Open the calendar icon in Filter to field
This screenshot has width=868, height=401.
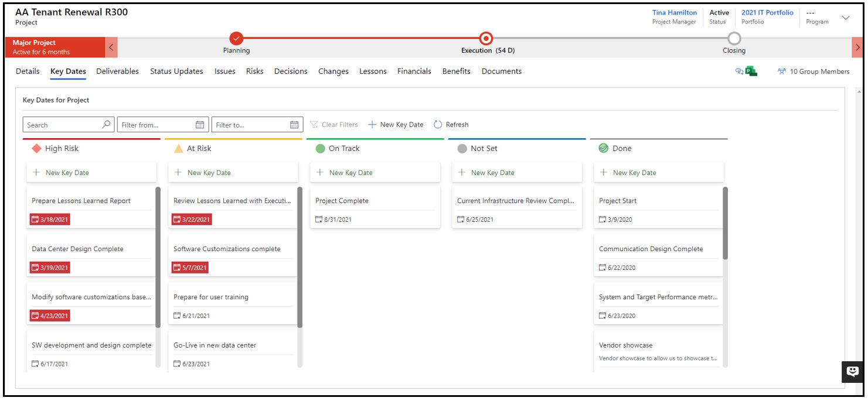[292, 124]
